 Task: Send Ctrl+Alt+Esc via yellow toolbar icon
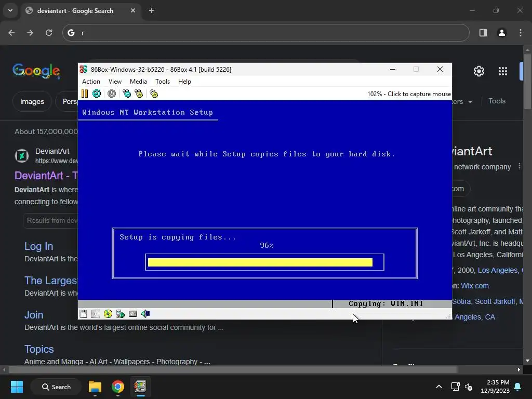[x=139, y=94]
